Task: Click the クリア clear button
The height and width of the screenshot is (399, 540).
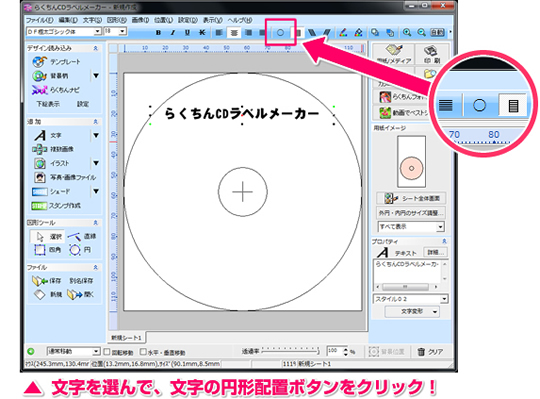Action: [x=430, y=352]
